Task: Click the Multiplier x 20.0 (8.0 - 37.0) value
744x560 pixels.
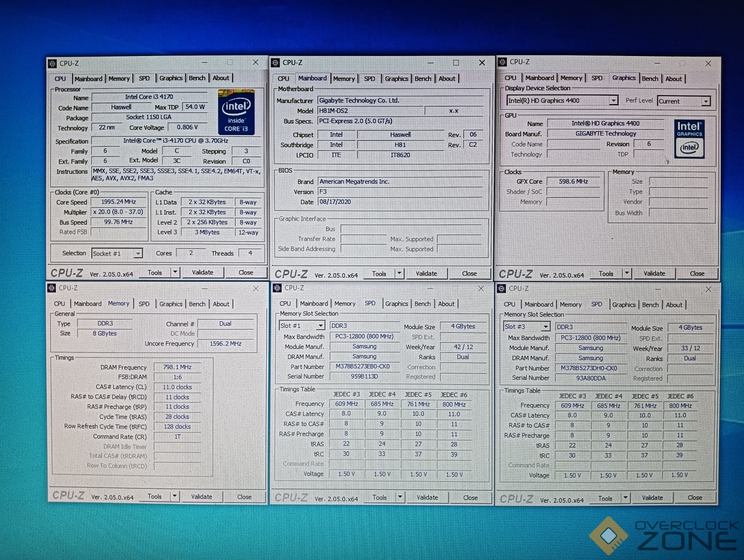Action: coord(119,212)
